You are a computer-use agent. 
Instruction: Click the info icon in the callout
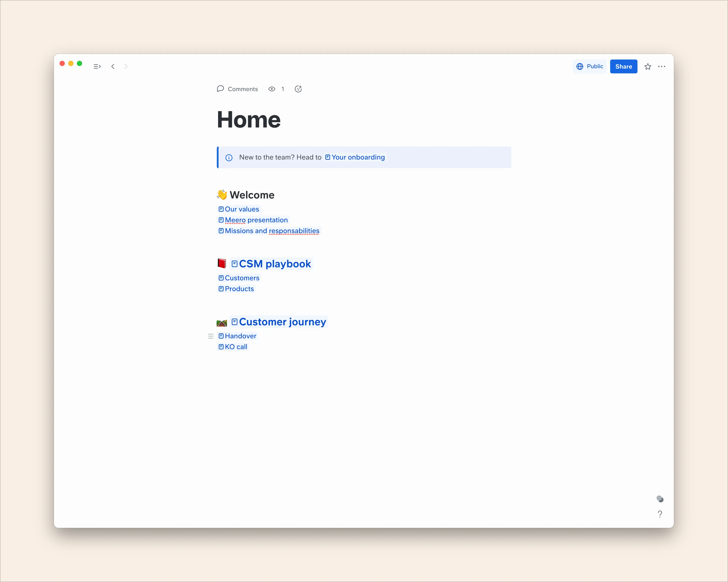pyautogui.click(x=229, y=158)
